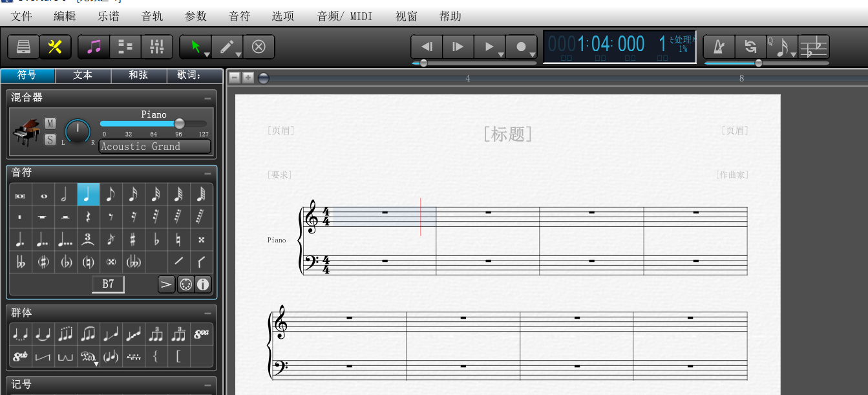Collapse the 音符 panel
The height and width of the screenshot is (395, 868).
pyautogui.click(x=207, y=174)
